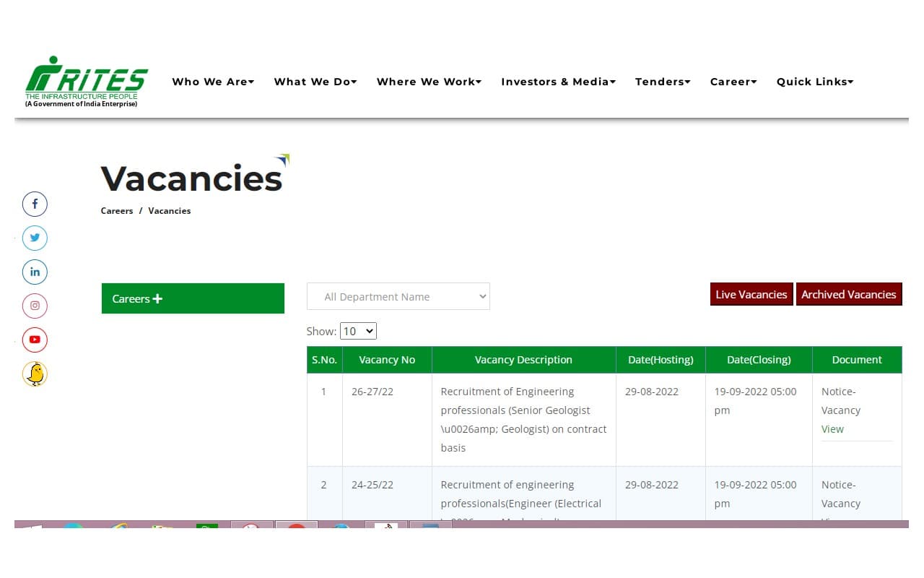This screenshot has width=924, height=578.
Task: Toggle the Careers plus expander panel
Action: [x=193, y=298]
